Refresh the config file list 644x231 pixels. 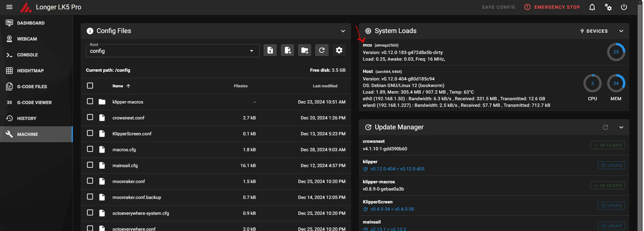coord(322,50)
